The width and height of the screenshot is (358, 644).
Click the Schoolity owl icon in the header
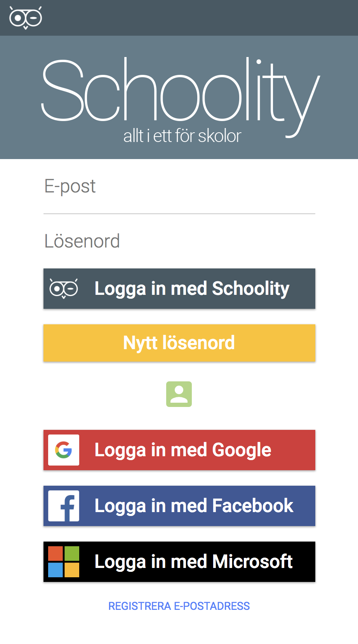(x=25, y=17)
